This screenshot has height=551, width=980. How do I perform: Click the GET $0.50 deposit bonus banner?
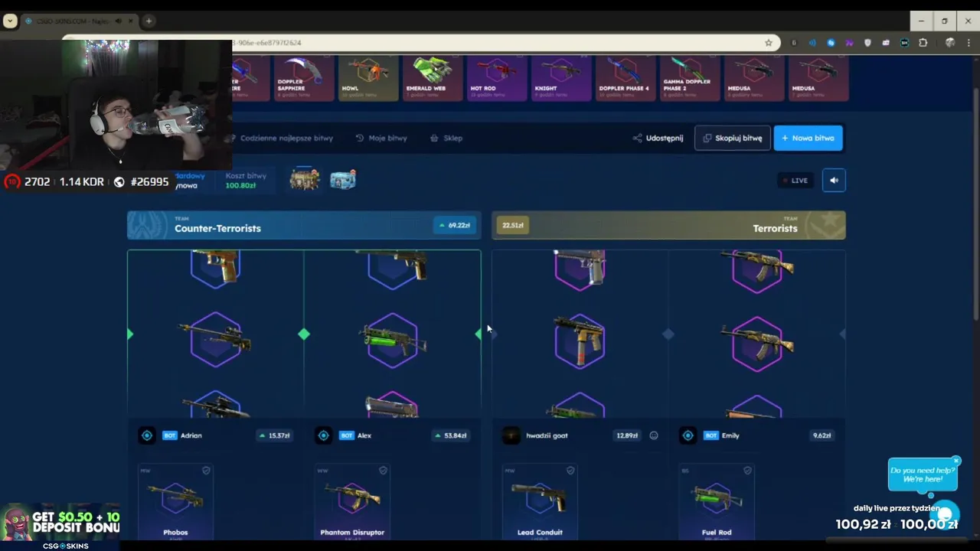(60, 524)
